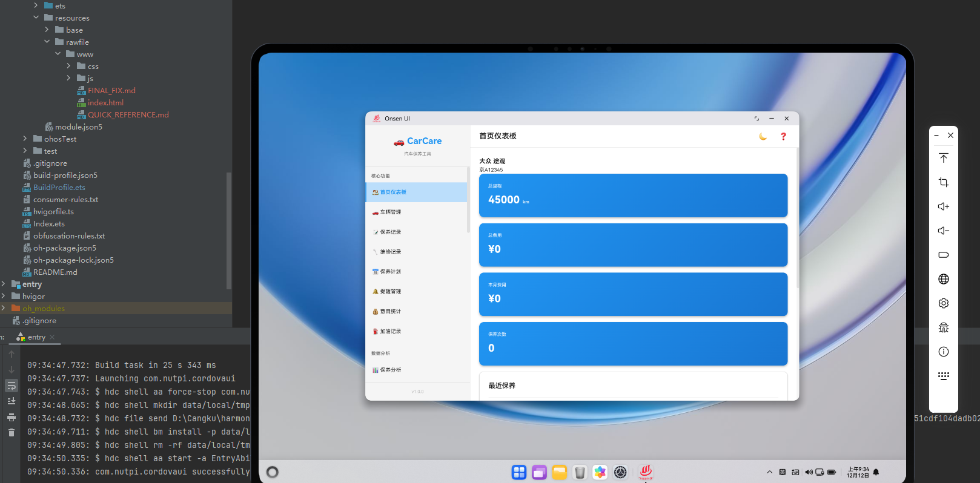980x483 pixels.
Task: Open 首页仪表板 in CarCare sidebar
Action: point(416,192)
